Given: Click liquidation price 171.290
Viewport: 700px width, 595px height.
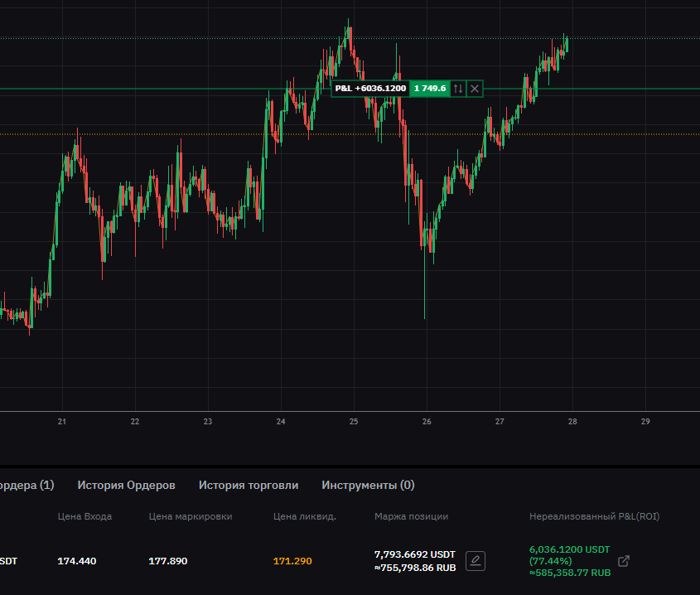Looking at the screenshot, I should (x=292, y=561).
